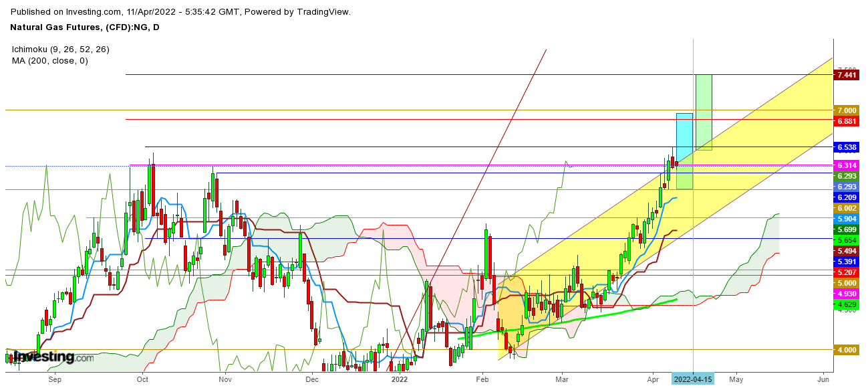Select the blue 5.391 price label
Screen dimensions: 868x388
click(847, 262)
